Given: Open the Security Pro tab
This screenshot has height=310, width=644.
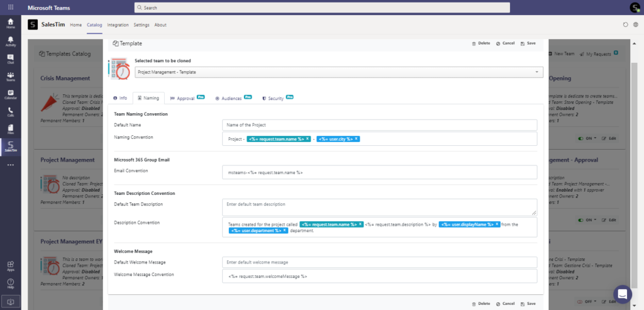Looking at the screenshot, I should click(x=277, y=98).
